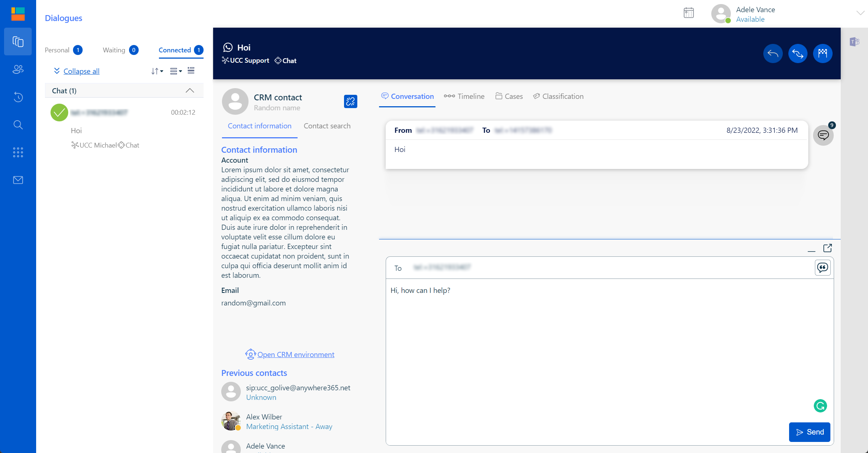This screenshot has height=453, width=868.
Task: Click the green check accepted chat icon
Action: coord(59,113)
